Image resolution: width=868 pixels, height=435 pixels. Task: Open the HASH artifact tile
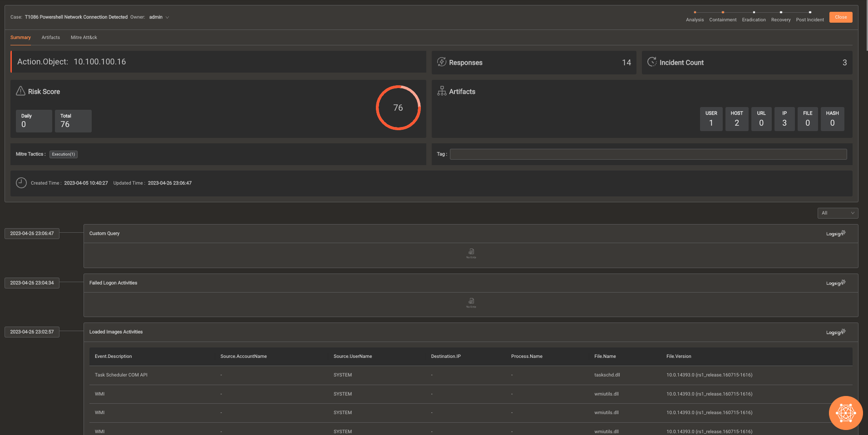[x=833, y=119]
